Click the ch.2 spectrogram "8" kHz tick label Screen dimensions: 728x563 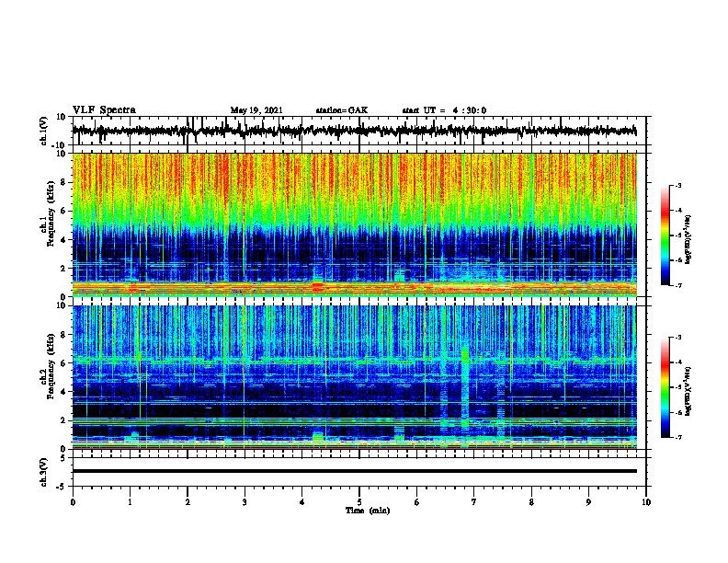tap(63, 335)
